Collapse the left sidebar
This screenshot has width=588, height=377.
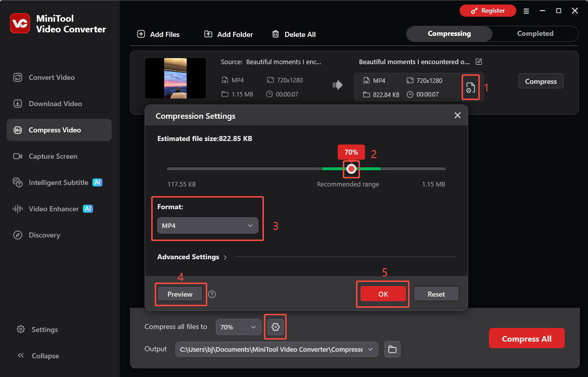[x=38, y=356]
